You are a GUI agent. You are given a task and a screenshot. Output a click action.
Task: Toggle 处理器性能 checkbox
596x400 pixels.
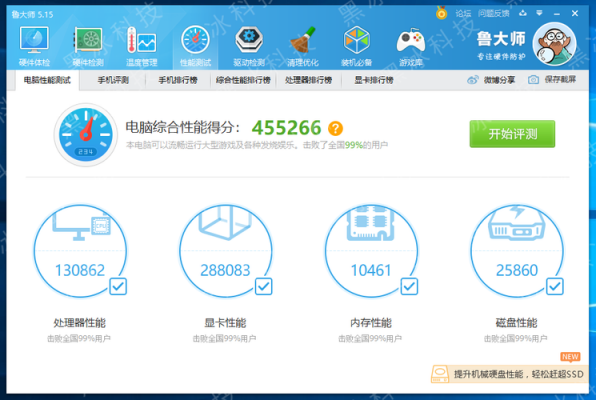tap(118, 286)
